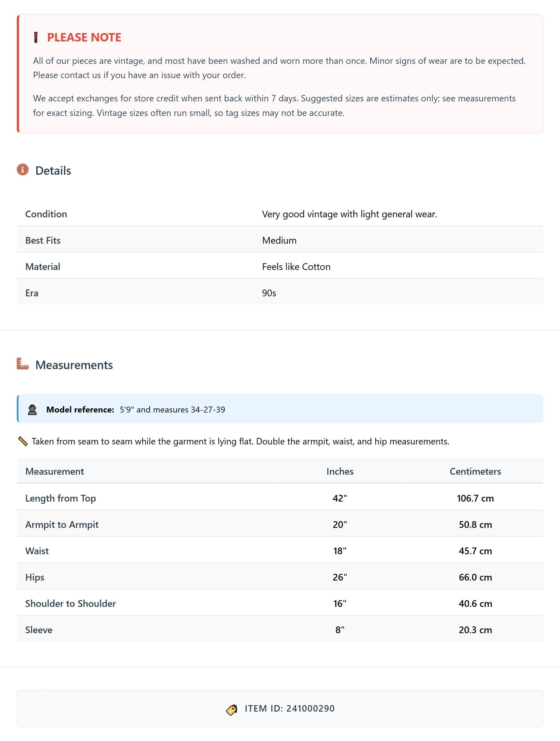The image size is (560, 741).
Task: Click the Sleeve 20.3 cm value
Action: [475, 630]
